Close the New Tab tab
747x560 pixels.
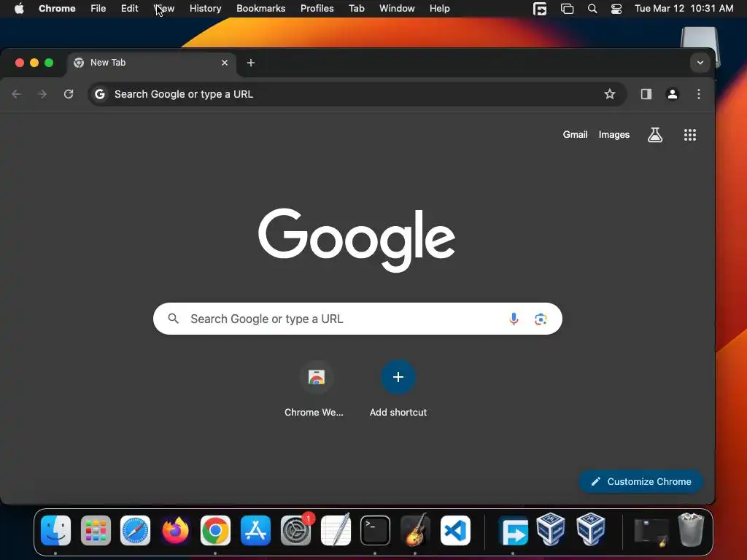(x=225, y=63)
